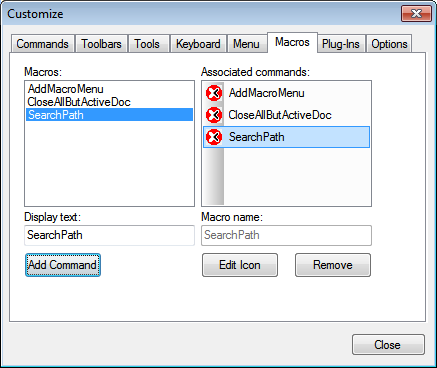Image resolution: width=437 pixels, height=368 pixels.
Task: Click the red icon beside AddMacroMenu command
Action: [x=214, y=93]
